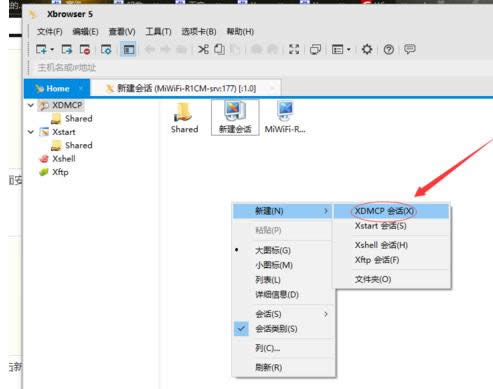Close the 新建会话 MiWiFi-R1CM-srv tab

(x=272, y=88)
